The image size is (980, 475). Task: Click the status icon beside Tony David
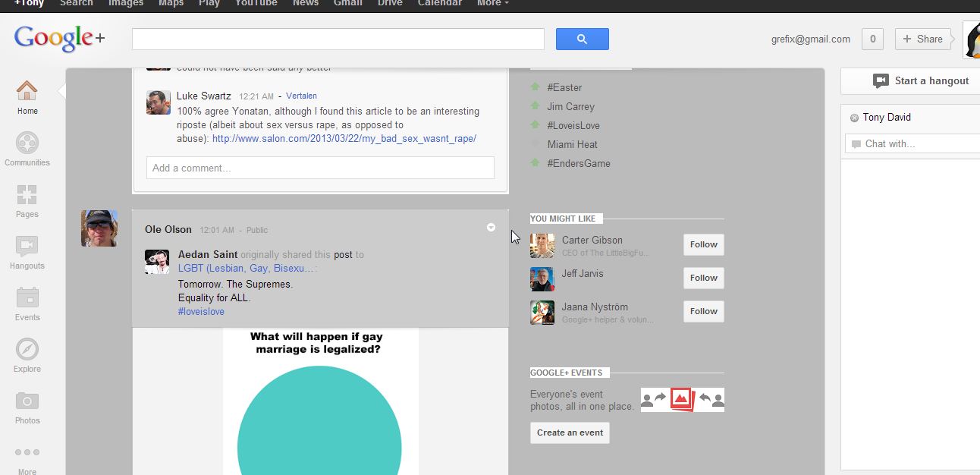click(x=854, y=118)
